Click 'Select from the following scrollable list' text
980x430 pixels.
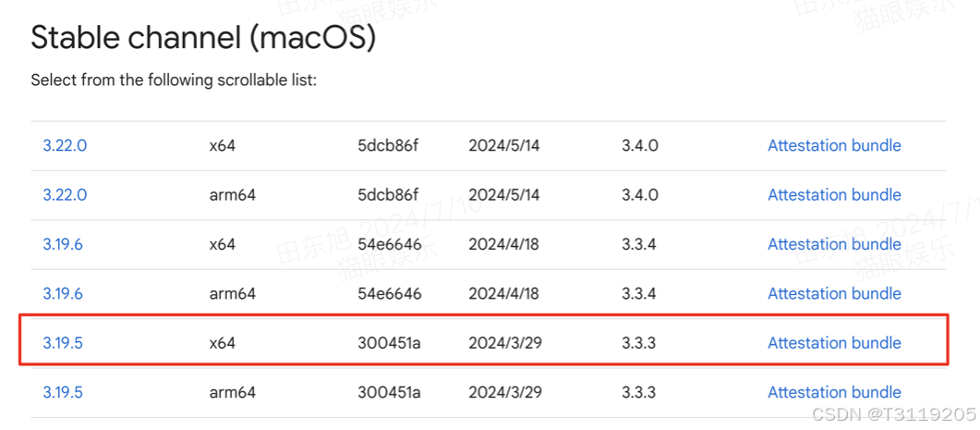coord(174,80)
